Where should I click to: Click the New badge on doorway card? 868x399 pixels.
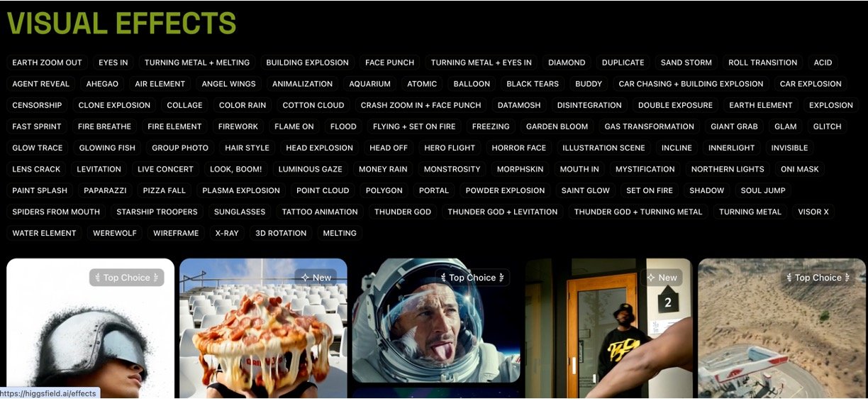coord(662,278)
